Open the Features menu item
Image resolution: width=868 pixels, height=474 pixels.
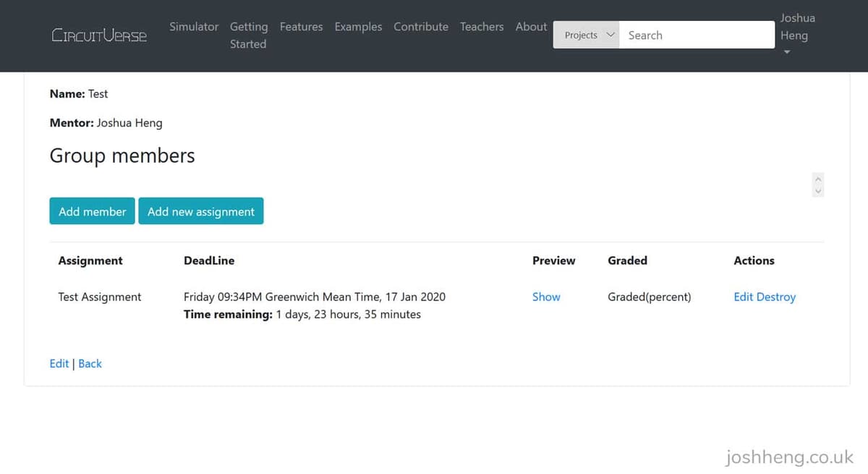(x=301, y=27)
